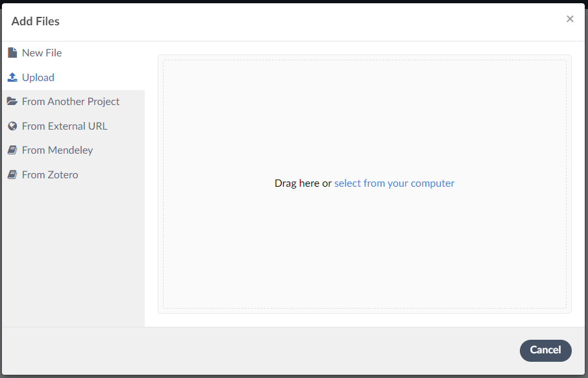Click the Cancel button
Image resolution: width=588 pixels, height=378 pixels.
tap(545, 350)
